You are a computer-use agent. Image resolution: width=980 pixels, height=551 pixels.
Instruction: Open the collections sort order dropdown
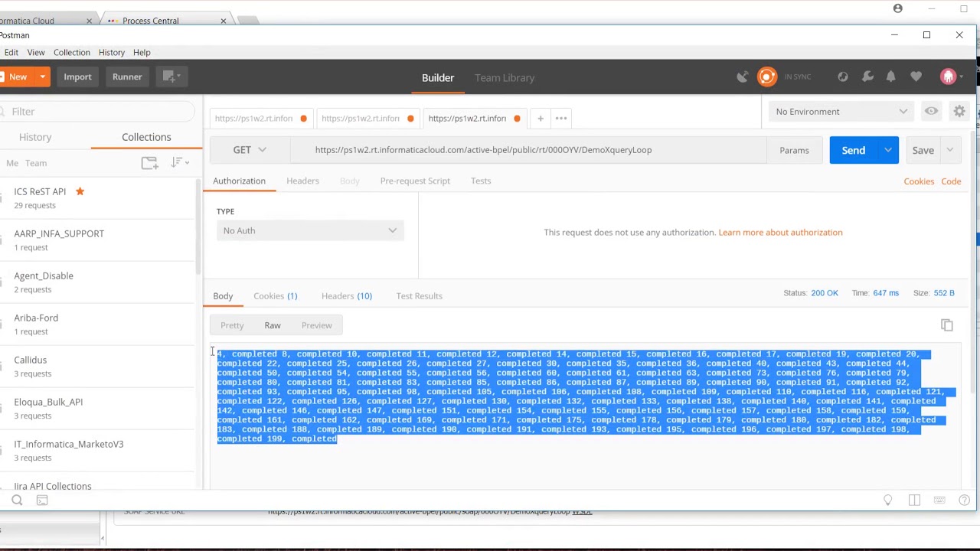tap(180, 162)
